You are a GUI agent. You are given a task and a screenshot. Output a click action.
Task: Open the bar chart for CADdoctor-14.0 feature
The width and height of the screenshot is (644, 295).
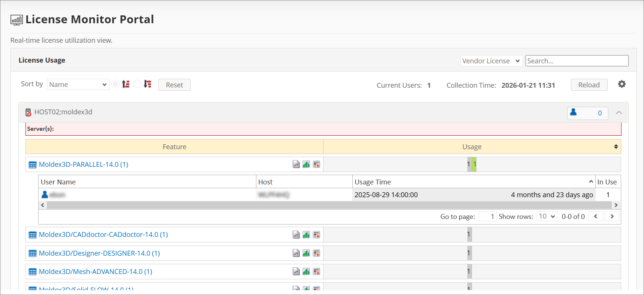(306, 235)
